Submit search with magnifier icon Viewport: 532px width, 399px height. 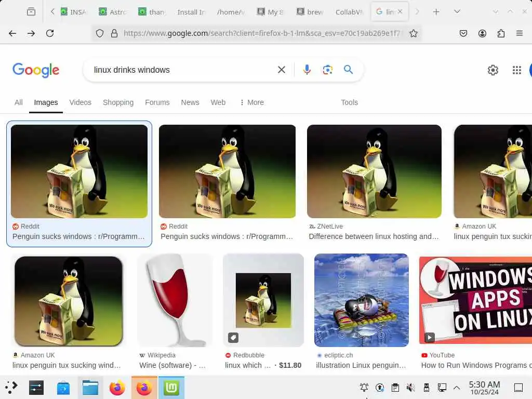pyautogui.click(x=348, y=70)
